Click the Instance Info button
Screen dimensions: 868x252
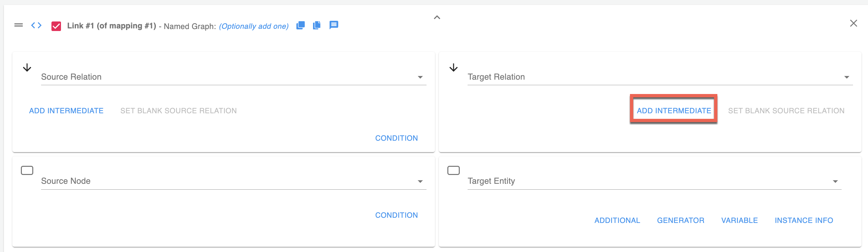coord(804,220)
